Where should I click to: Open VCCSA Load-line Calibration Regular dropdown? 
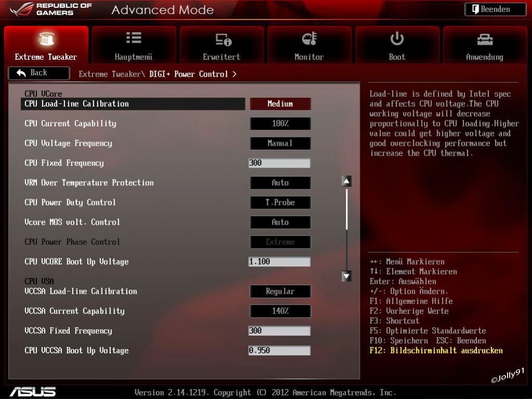(x=280, y=291)
